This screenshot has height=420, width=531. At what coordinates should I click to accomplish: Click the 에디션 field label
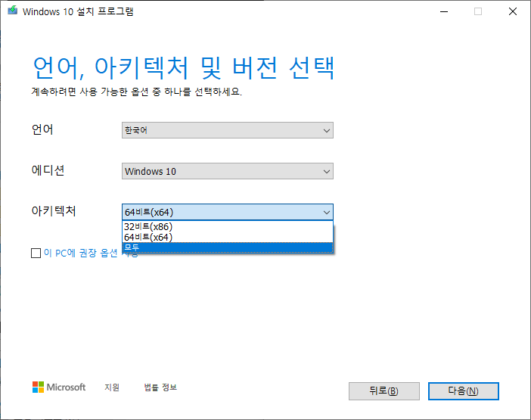(48, 170)
